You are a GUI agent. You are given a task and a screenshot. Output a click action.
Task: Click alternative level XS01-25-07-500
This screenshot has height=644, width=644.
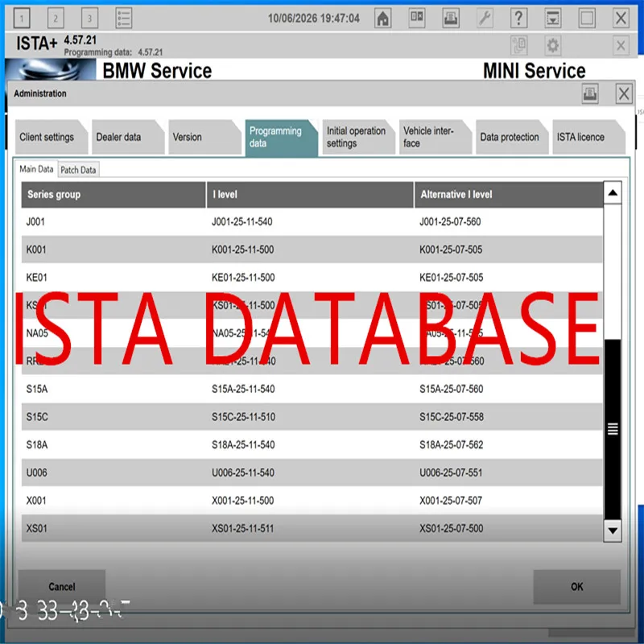coord(452,529)
